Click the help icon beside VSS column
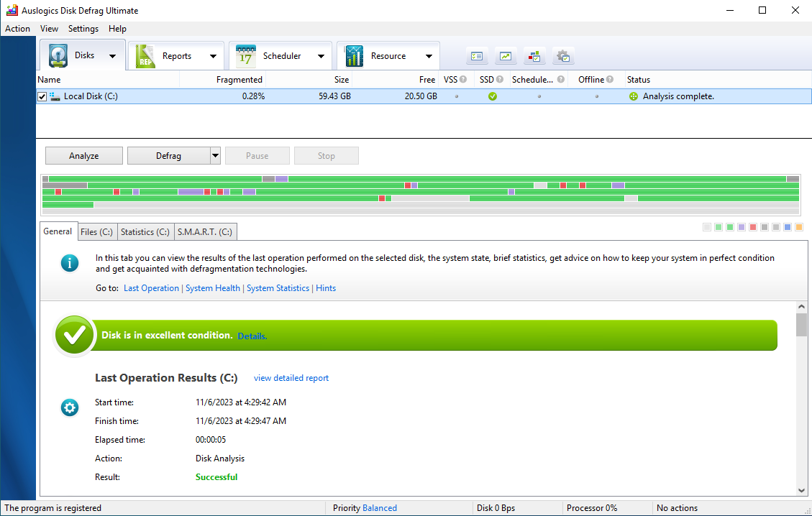 [x=463, y=79]
